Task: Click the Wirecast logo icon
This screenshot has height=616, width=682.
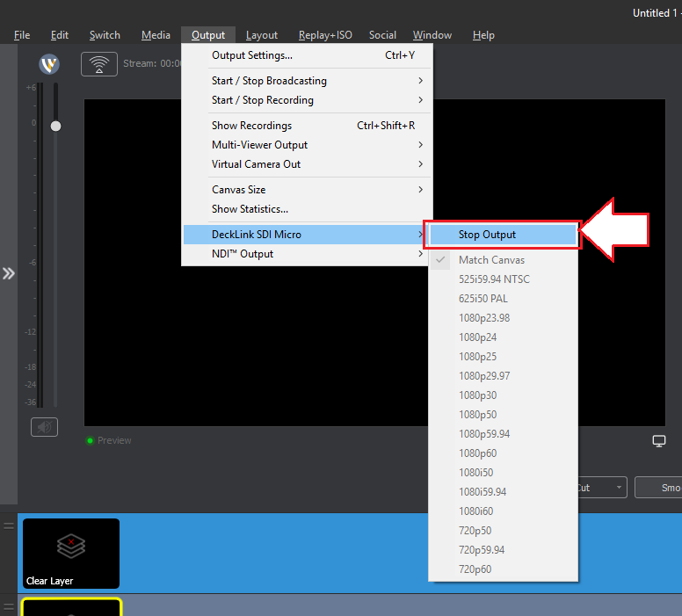Action: (49, 64)
